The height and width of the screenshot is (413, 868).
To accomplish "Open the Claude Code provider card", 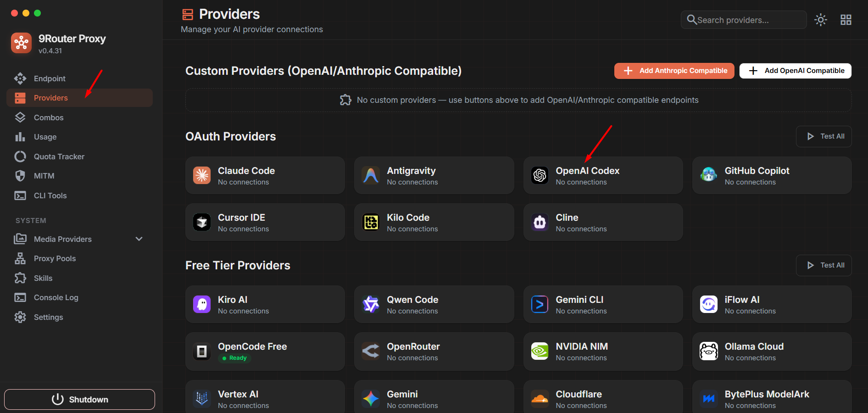I will point(265,175).
